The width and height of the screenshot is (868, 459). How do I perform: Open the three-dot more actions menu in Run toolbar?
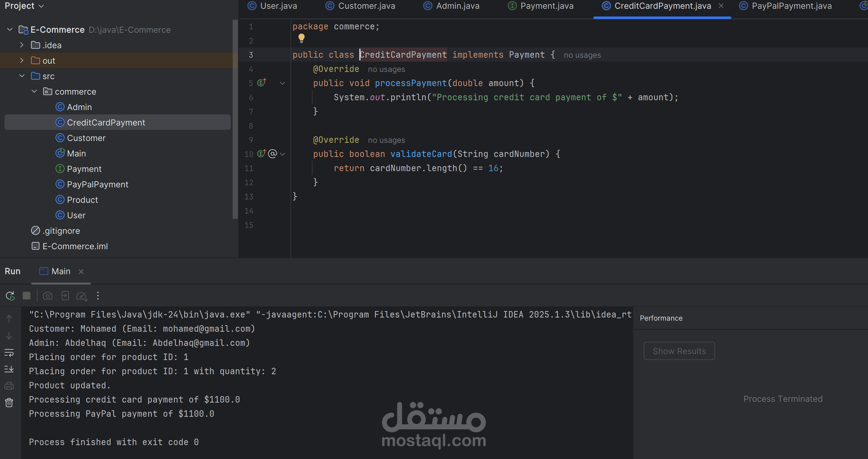tap(98, 296)
